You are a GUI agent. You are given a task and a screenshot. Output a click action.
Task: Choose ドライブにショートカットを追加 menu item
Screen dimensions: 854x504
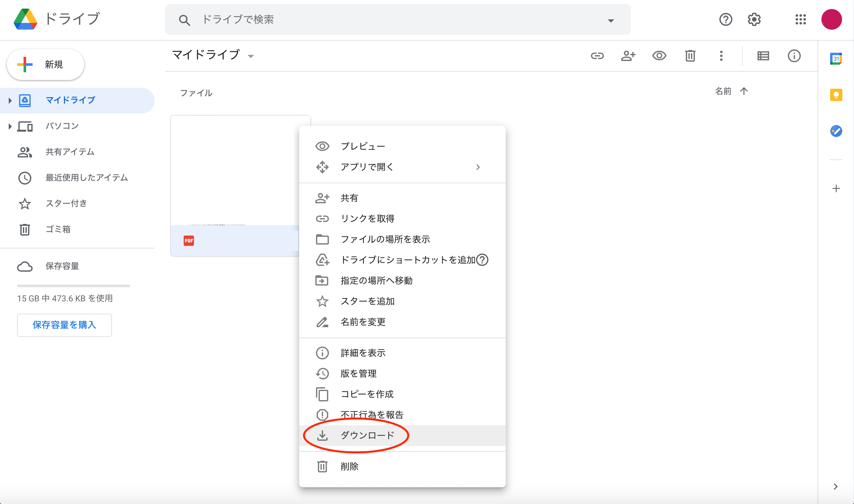(402, 260)
